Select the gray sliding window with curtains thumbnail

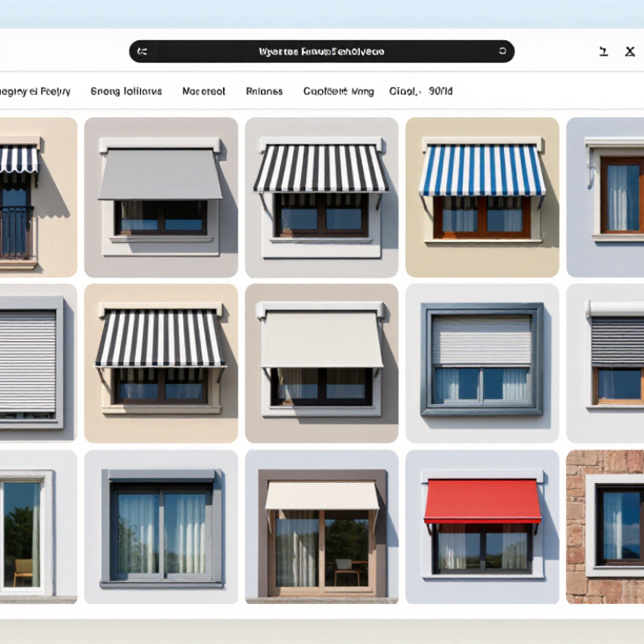(x=161, y=527)
